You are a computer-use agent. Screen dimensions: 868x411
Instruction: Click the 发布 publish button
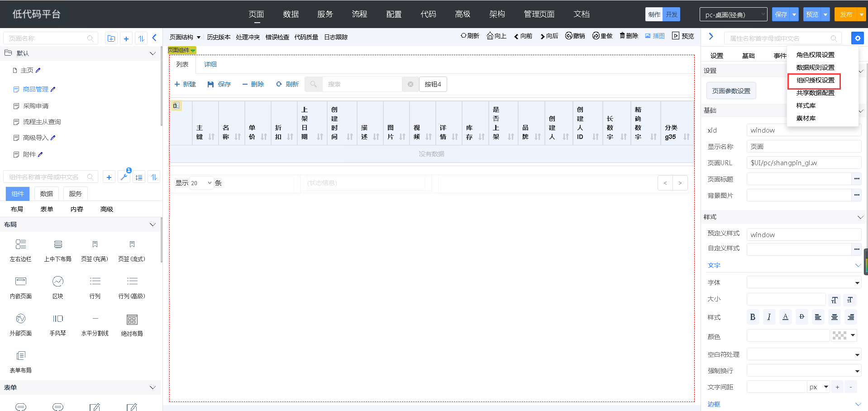click(x=846, y=14)
